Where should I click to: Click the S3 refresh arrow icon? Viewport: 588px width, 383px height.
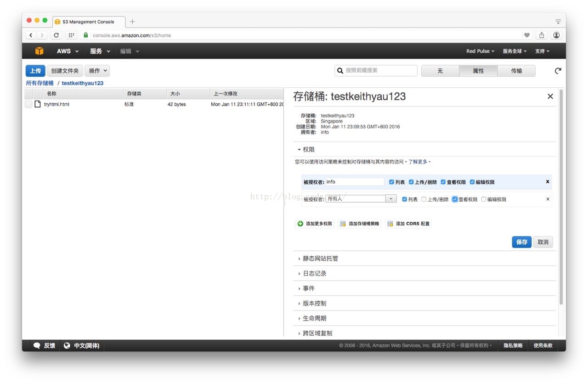pos(558,71)
